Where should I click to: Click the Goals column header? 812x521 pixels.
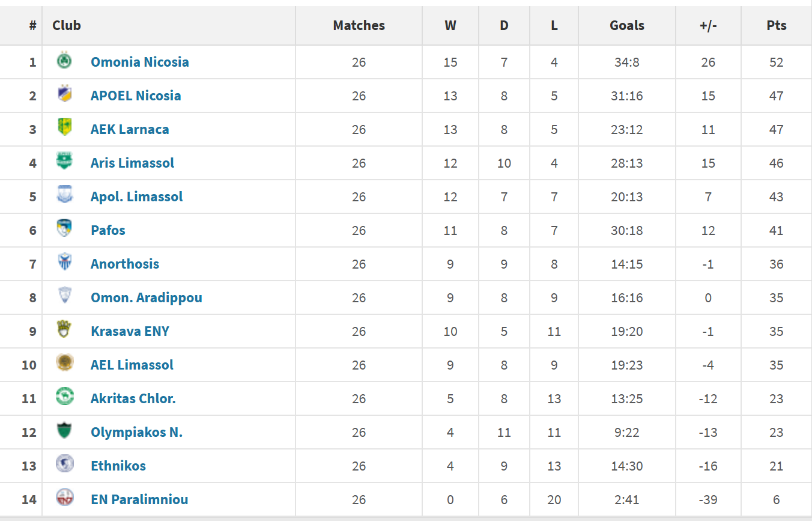[626, 25]
